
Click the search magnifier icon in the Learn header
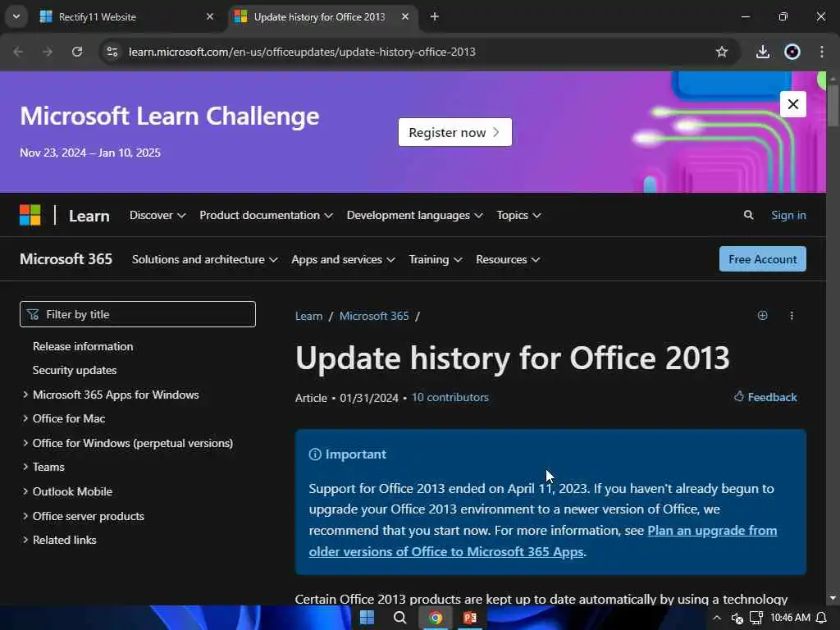[x=748, y=216]
